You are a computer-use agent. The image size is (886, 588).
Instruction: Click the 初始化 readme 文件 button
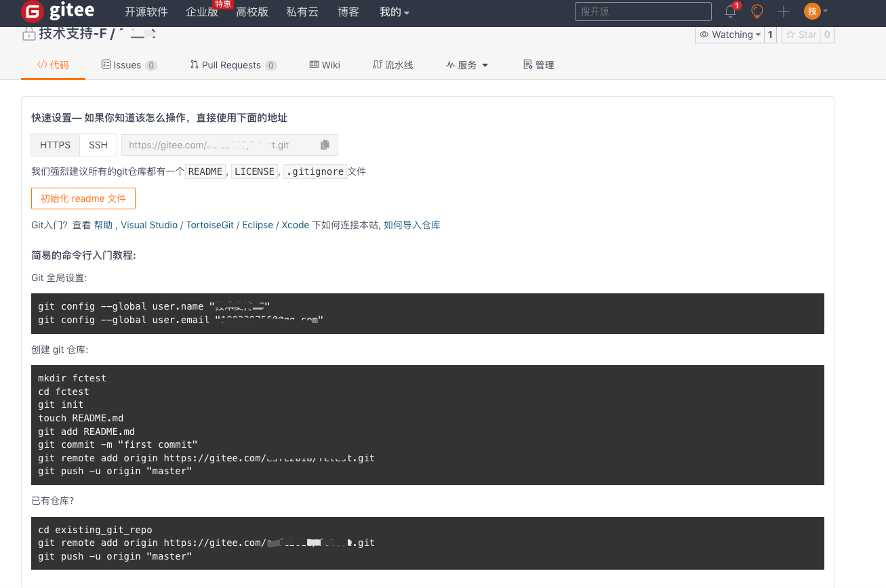point(83,198)
